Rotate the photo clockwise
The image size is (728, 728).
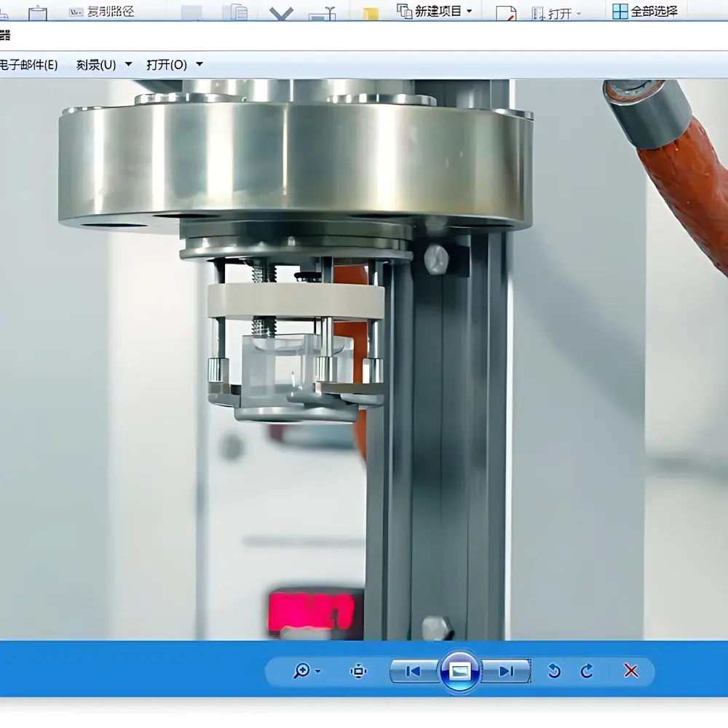click(x=587, y=671)
